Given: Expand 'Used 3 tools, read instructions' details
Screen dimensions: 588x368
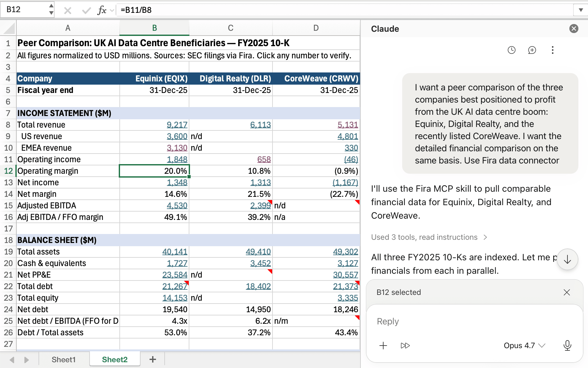Looking at the screenshot, I should coord(429,237).
